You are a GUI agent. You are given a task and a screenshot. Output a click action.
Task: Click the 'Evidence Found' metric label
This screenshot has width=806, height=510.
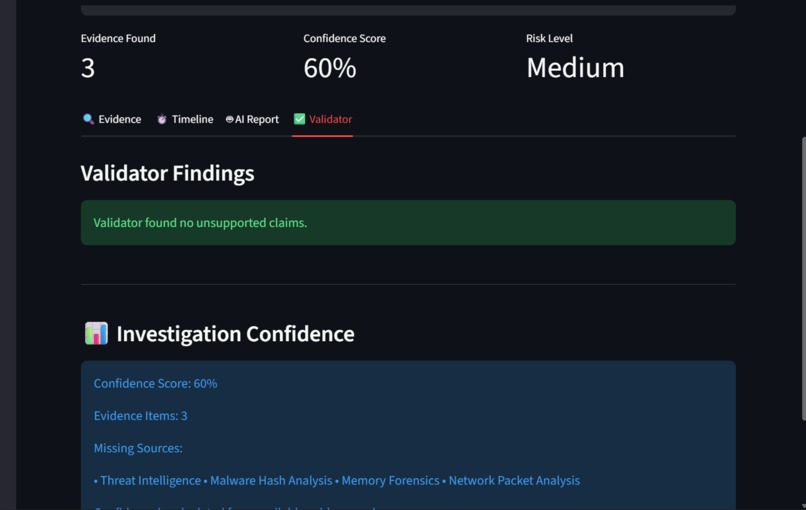118,38
